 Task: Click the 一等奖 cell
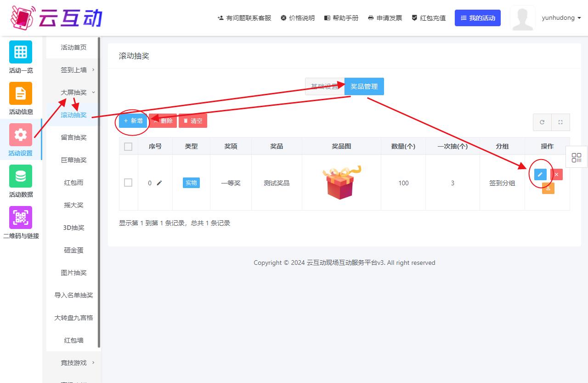click(231, 183)
